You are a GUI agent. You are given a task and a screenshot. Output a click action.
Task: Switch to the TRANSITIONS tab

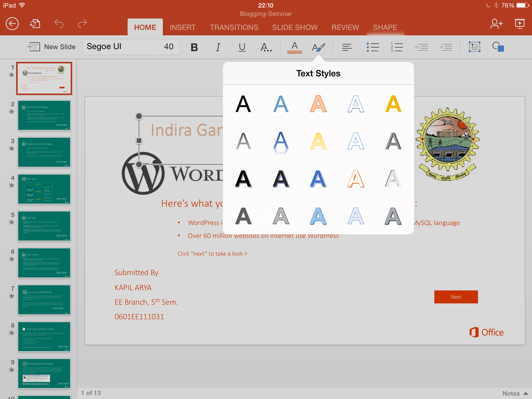click(x=234, y=27)
